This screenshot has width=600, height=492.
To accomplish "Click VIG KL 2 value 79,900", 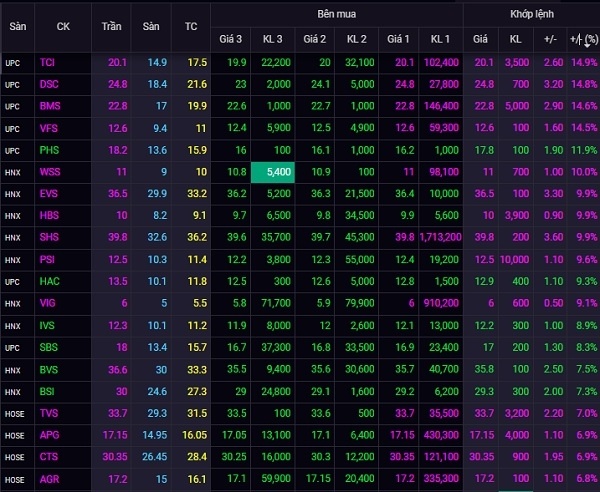I will click(x=360, y=303).
